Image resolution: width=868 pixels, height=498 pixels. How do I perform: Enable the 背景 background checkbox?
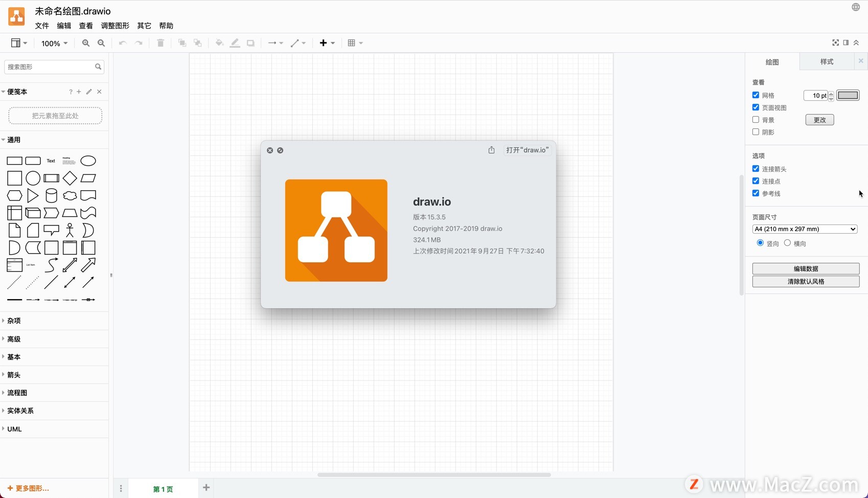coord(756,120)
